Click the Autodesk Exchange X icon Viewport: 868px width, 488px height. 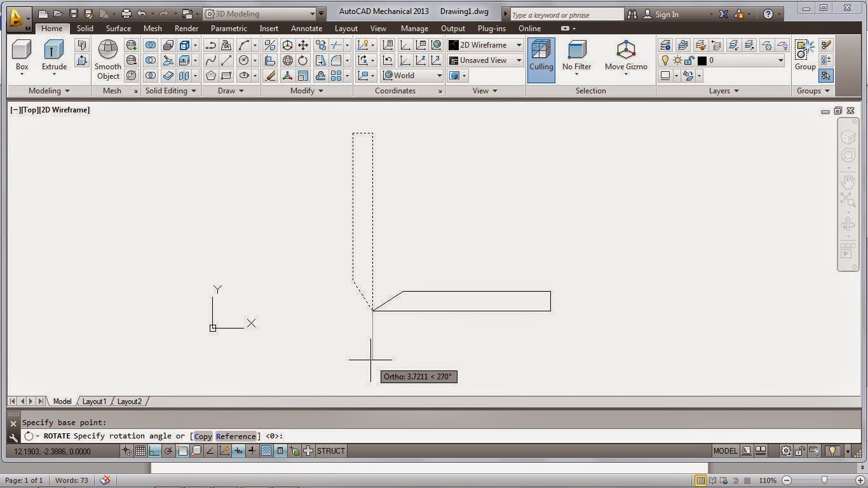click(x=724, y=13)
